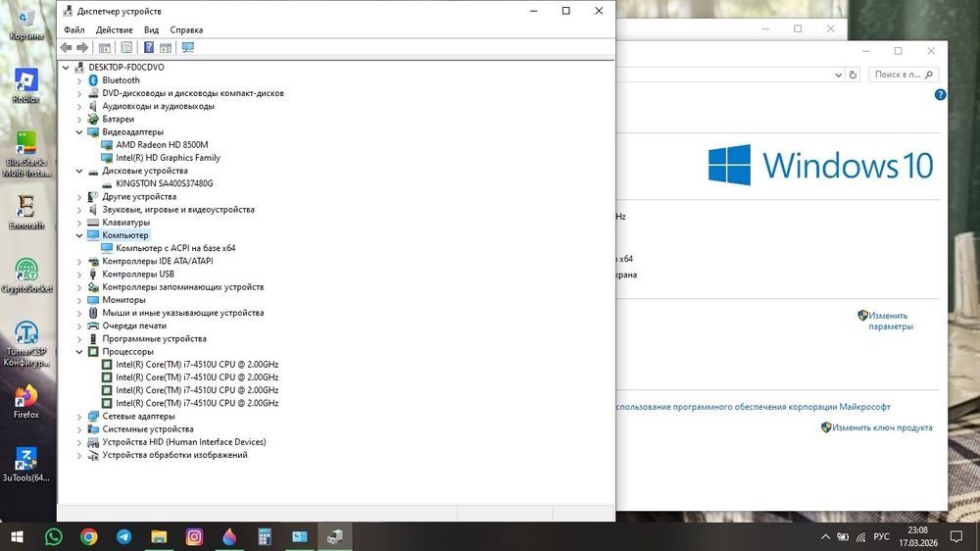Open Telegram from the taskbar
980x551 pixels.
(x=123, y=536)
